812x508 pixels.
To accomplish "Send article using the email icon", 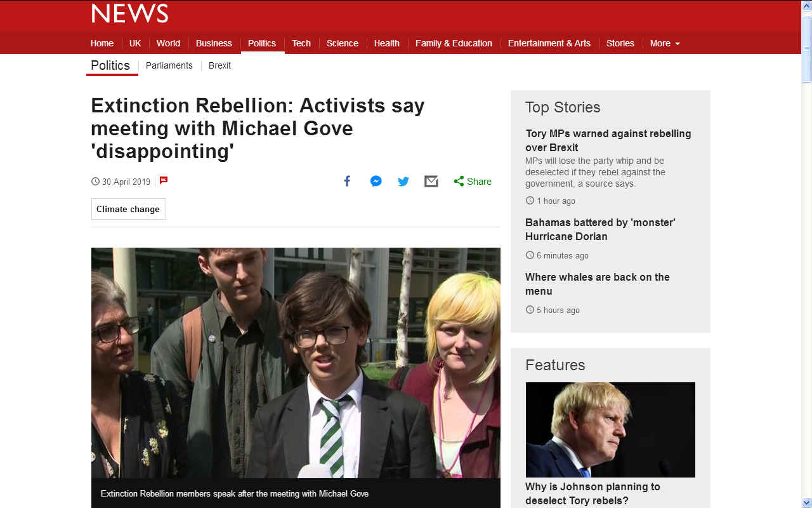I will coord(431,182).
